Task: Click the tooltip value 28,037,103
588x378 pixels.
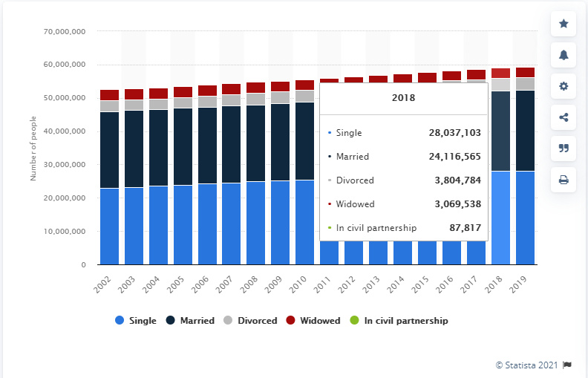Action: coord(455,133)
